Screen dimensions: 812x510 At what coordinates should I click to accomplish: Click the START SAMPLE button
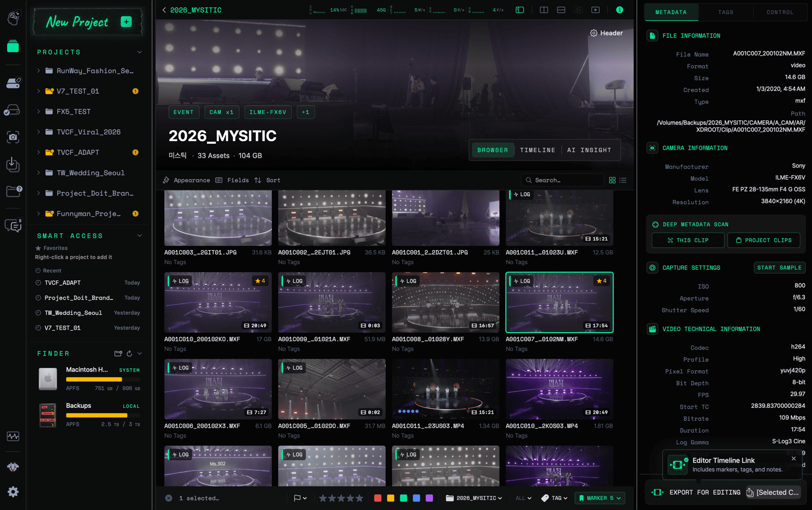780,268
